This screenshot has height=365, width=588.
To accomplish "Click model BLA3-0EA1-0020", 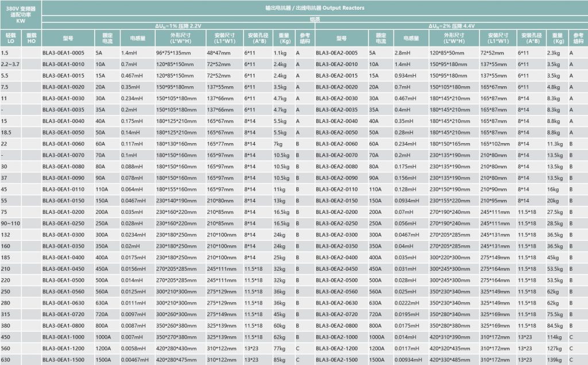I will pos(63,87).
